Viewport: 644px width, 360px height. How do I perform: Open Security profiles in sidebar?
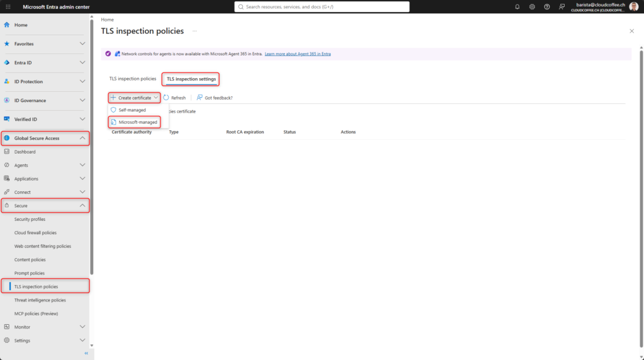click(30, 219)
